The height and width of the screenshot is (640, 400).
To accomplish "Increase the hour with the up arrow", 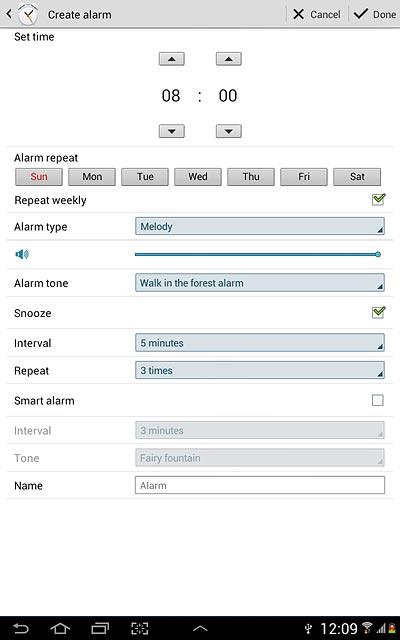I will tap(172, 59).
